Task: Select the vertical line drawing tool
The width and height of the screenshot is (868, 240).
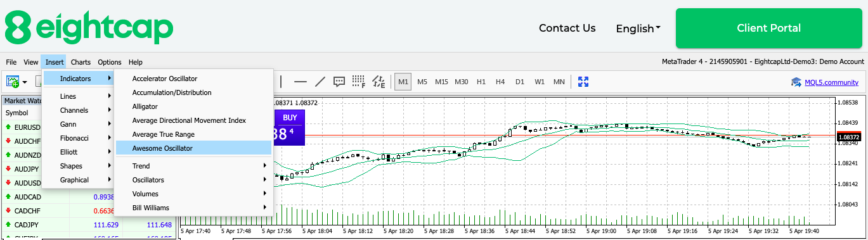Action: pos(281,82)
